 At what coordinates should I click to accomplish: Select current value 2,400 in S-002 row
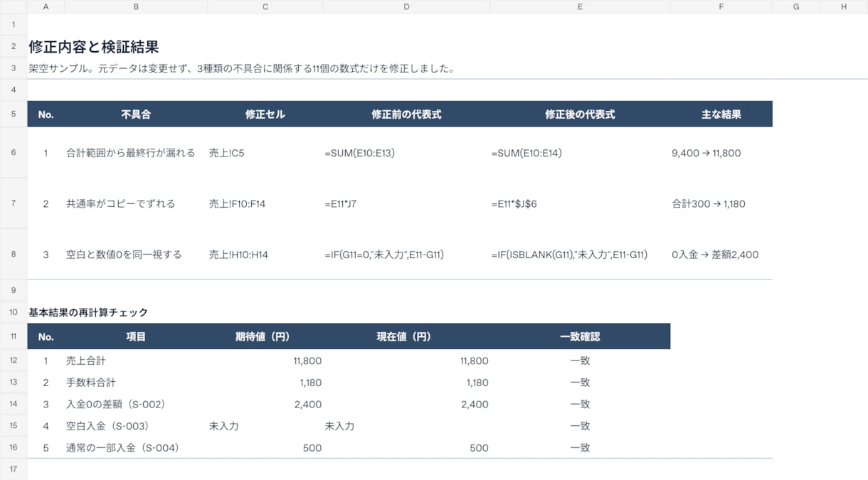click(x=406, y=404)
